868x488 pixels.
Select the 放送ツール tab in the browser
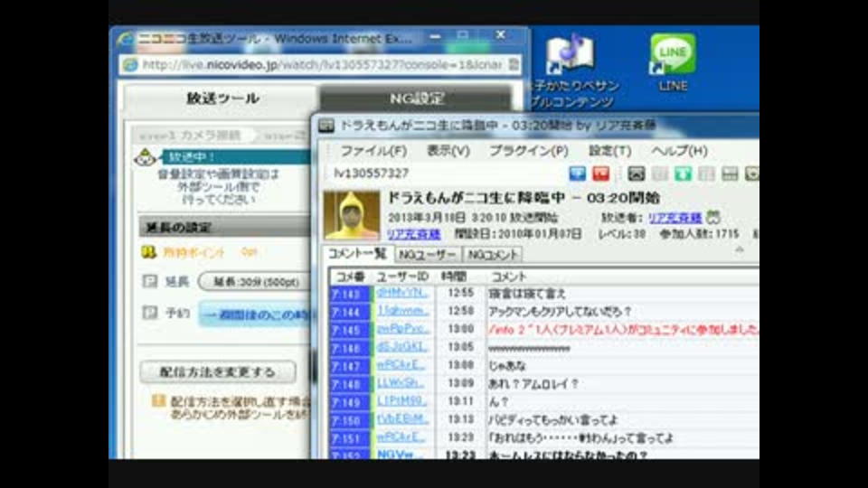pos(222,99)
